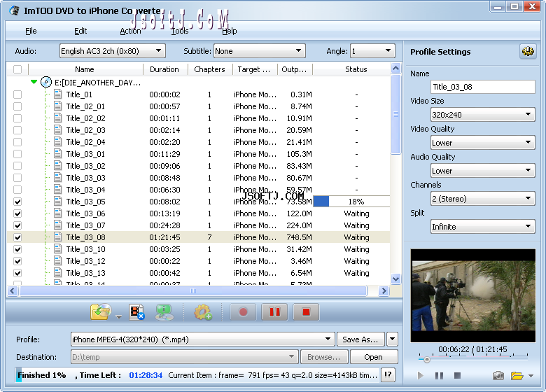Pause conversion with red pause icon
546x392 pixels.
click(274, 312)
